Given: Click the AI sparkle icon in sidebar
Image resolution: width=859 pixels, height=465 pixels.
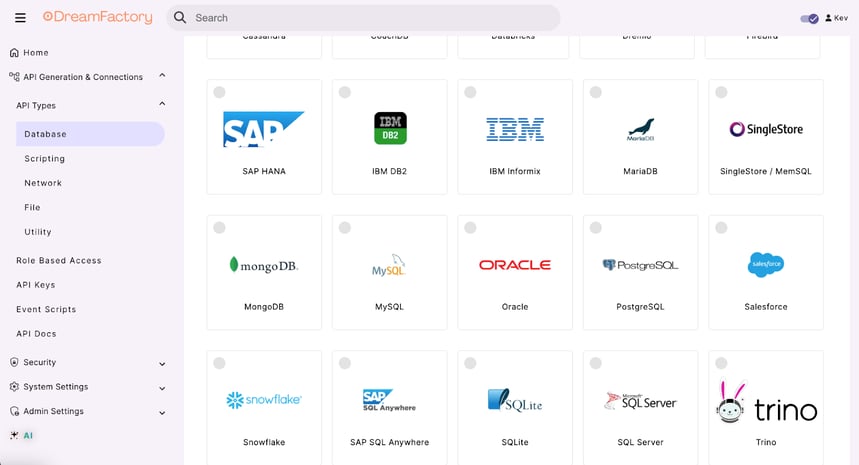Looking at the screenshot, I should 14,436.
